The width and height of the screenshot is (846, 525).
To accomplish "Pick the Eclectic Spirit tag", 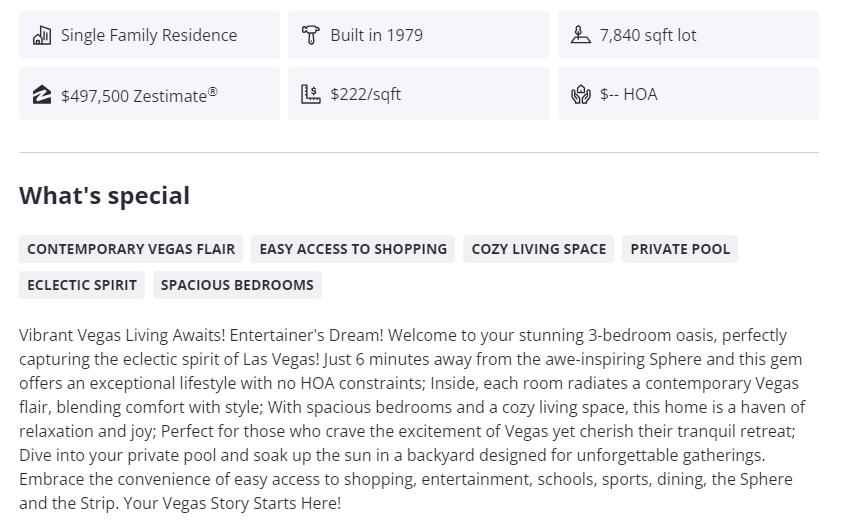I will coord(82,285).
